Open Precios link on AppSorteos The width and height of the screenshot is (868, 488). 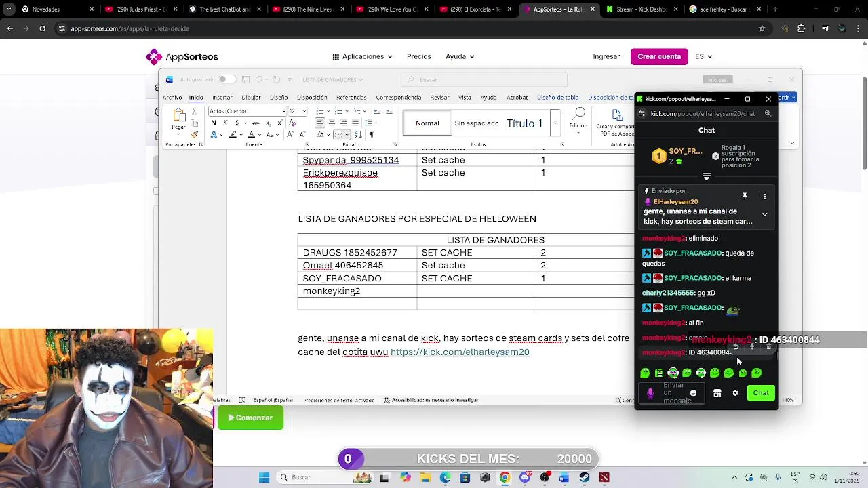(x=419, y=56)
